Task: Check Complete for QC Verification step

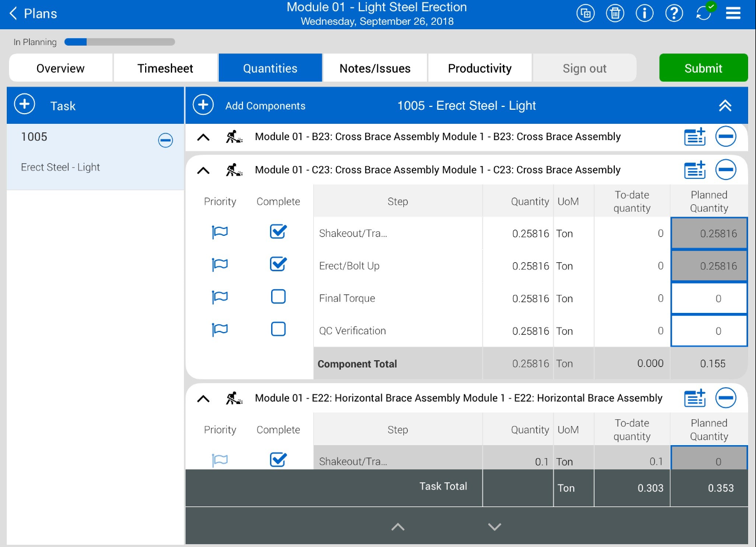Action: pyautogui.click(x=278, y=329)
